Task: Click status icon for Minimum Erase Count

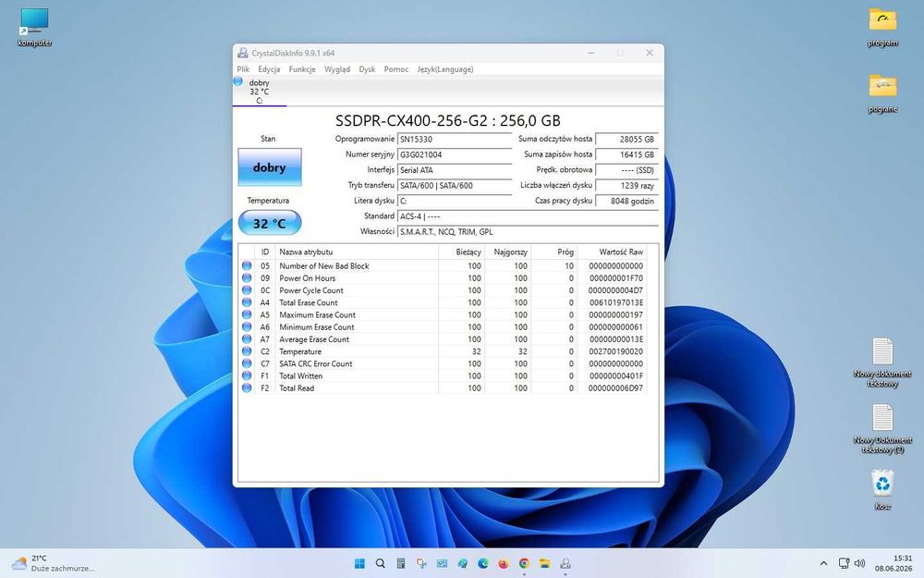Action: point(247,326)
